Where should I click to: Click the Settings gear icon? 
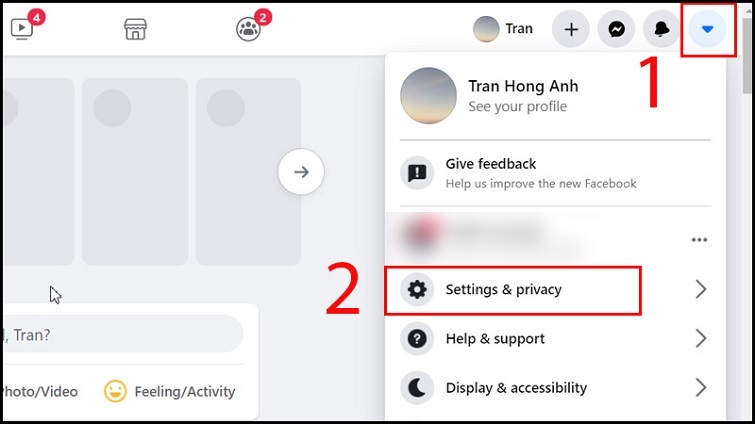pos(417,289)
